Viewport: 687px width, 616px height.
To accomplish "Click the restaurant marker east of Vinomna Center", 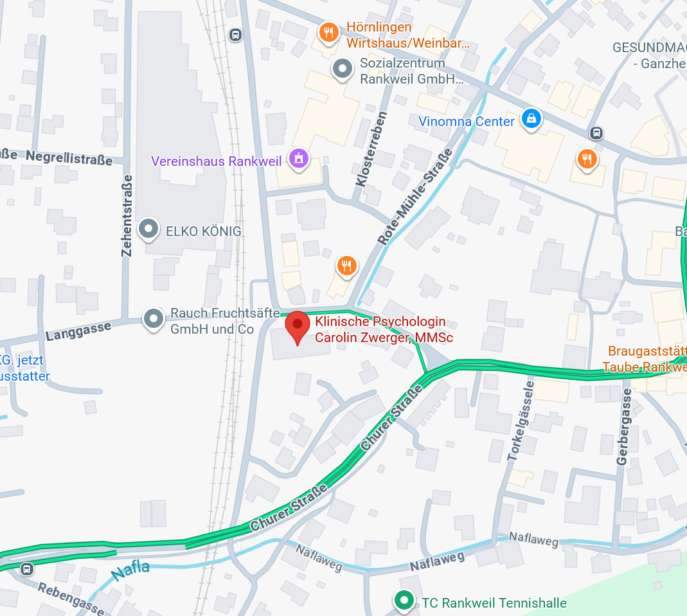I will pyautogui.click(x=587, y=160).
